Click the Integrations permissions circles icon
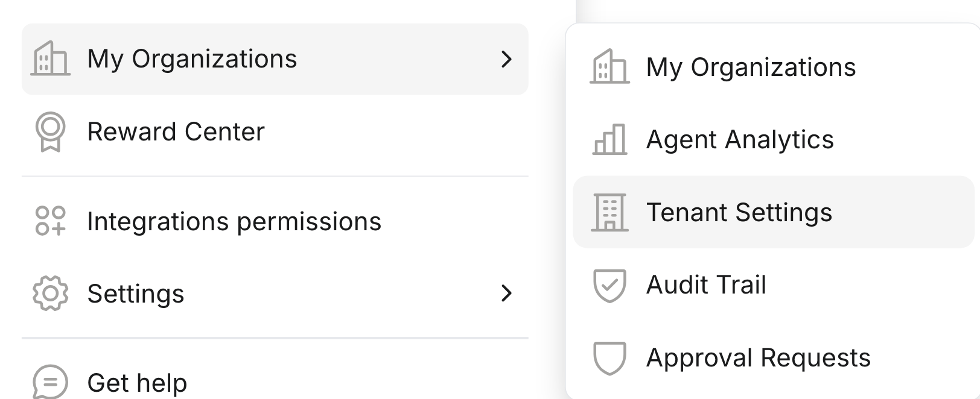This screenshot has width=980, height=399. 50,221
